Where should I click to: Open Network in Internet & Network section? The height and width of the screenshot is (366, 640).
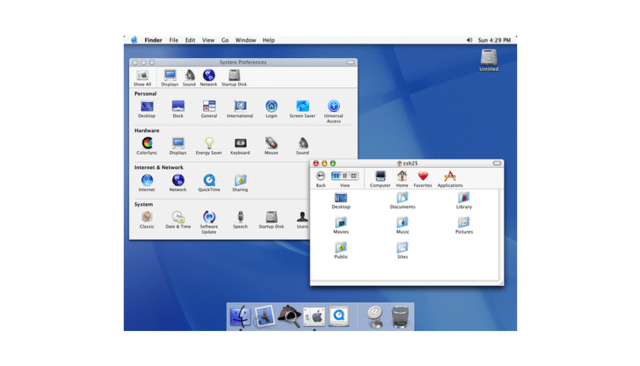coord(178,183)
